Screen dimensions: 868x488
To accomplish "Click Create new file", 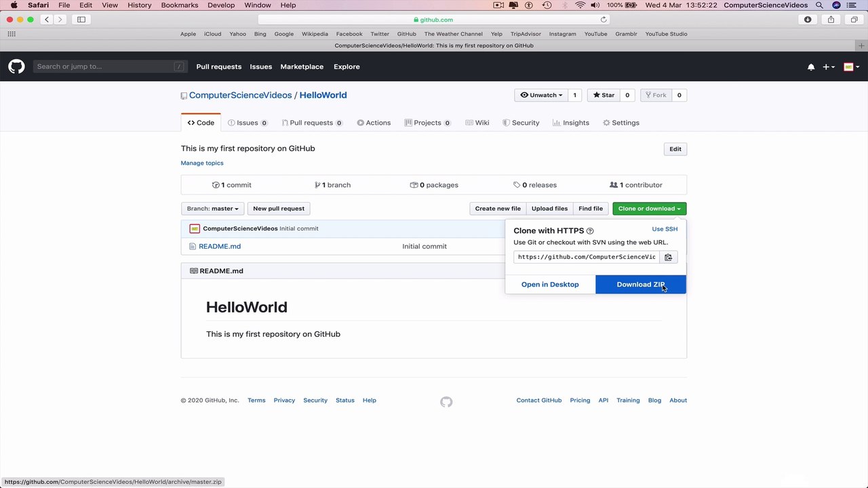I will 498,209.
